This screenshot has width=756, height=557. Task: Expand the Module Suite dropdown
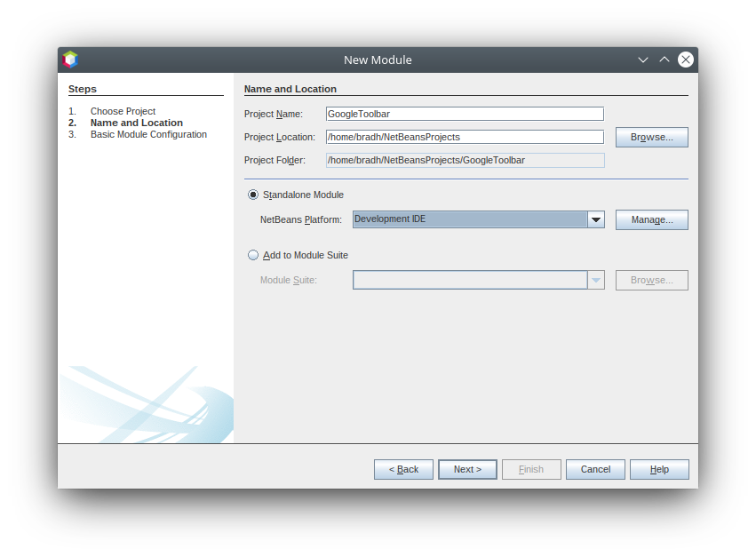[596, 280]
